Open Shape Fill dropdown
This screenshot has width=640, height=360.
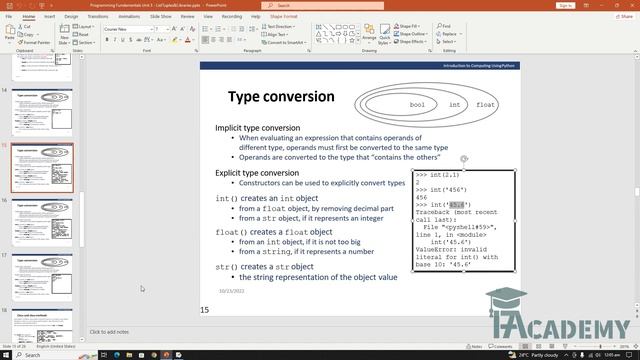tap(407, 26)
